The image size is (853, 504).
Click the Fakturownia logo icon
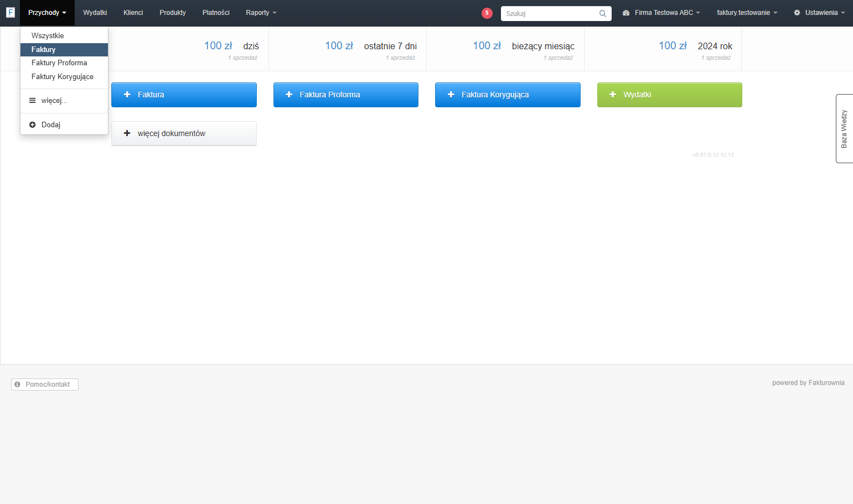tap(11, 12)
